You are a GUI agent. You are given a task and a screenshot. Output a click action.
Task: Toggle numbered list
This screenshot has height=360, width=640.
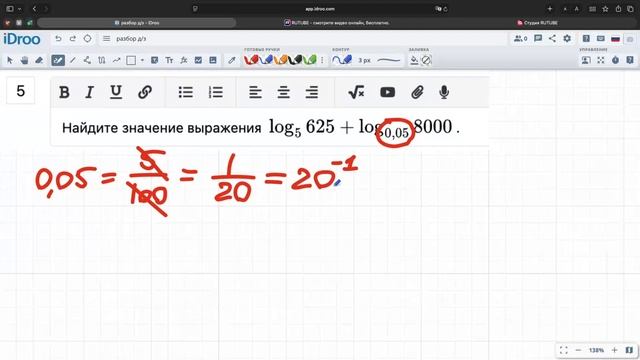point(216,92)
